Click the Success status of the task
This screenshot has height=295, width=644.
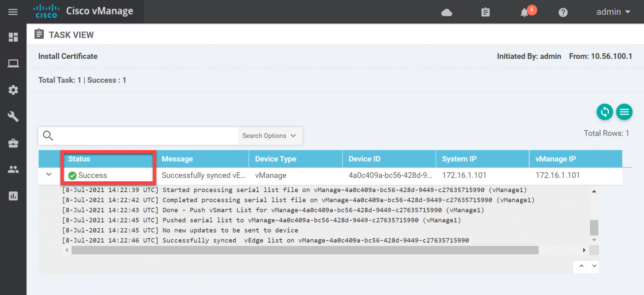click(92, 175)
